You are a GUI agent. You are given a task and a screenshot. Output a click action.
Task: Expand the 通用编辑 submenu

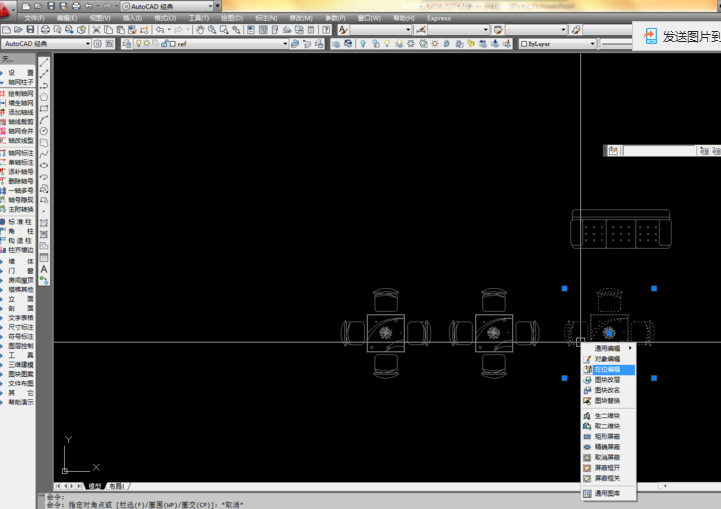(607, 348)
